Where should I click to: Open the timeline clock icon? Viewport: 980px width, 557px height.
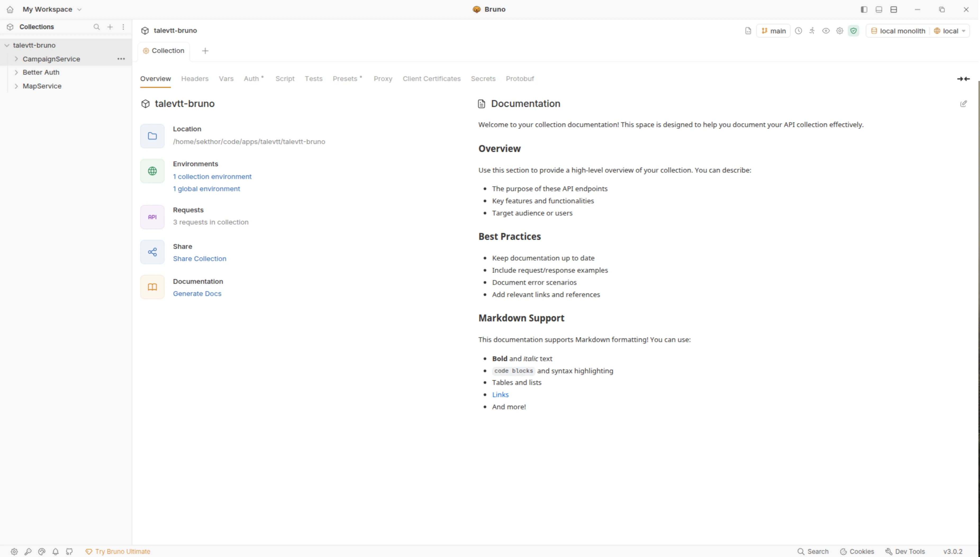click(x=798, y=31)
